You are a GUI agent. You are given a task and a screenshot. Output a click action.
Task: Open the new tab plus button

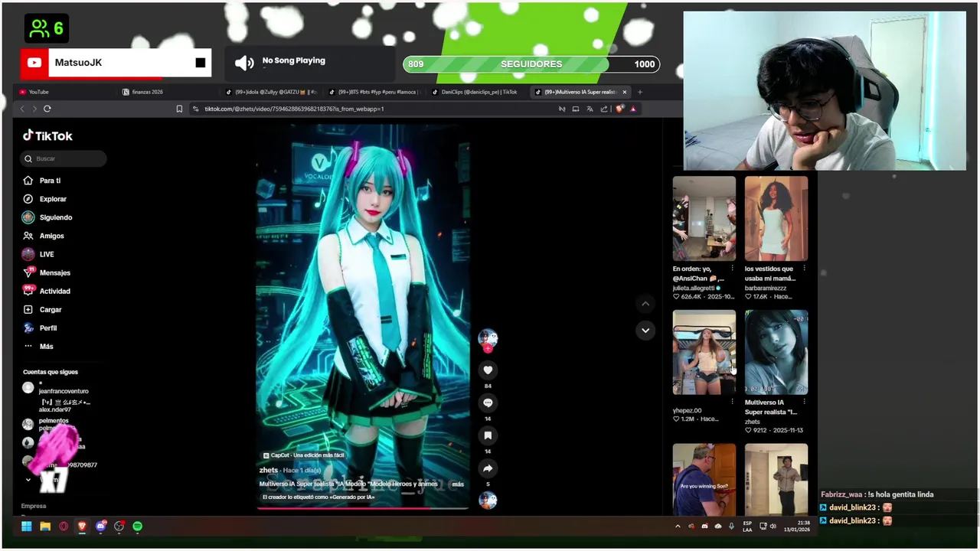(640, 92)
